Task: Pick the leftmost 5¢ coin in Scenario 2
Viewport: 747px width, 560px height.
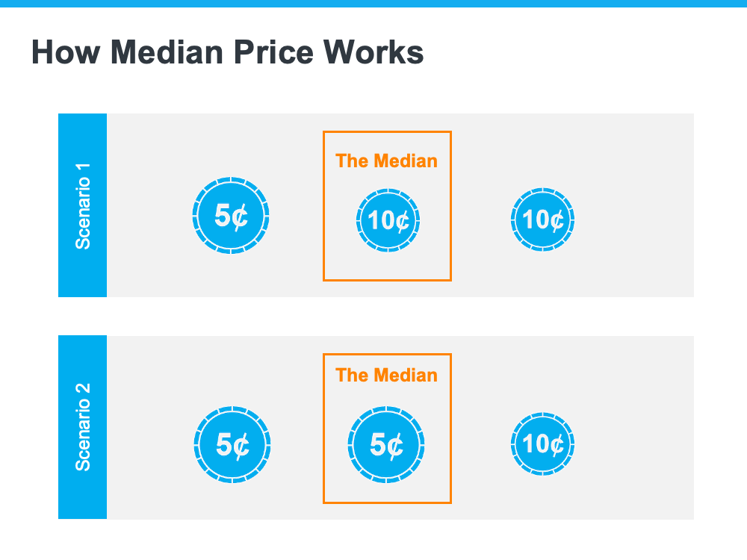Action: [x=232, y=445]
